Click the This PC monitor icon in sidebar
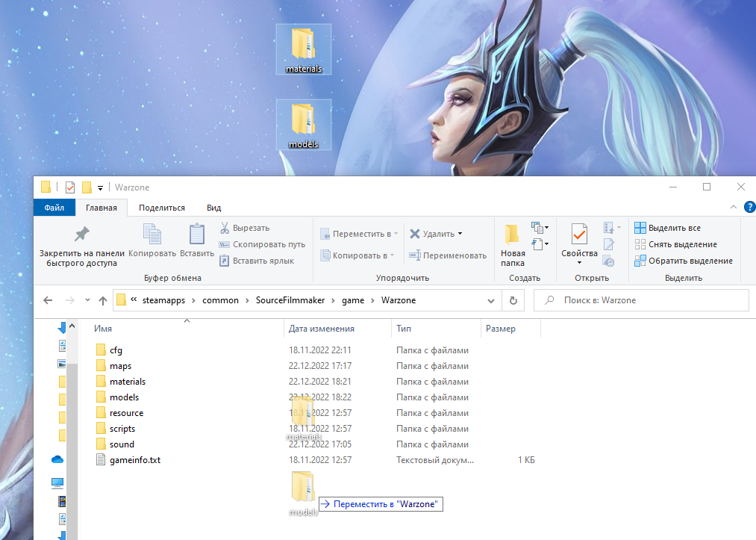This screenshot has height=540, width=756. coord(57,482)
